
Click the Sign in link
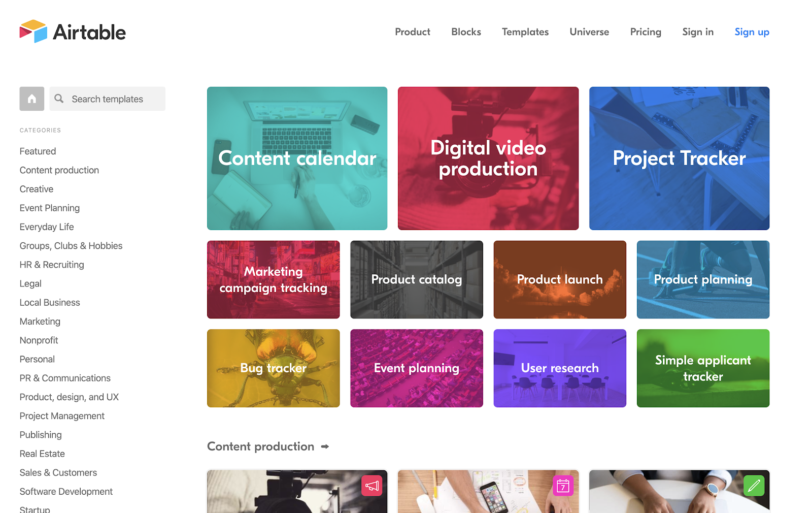pos(698,32)
